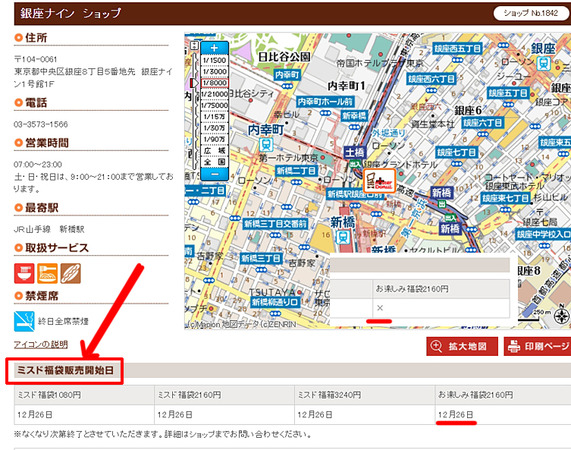The height and width of the screenshot is (450, 571).
Task: Click the red zoom slider handle
Action: (194, 83)
